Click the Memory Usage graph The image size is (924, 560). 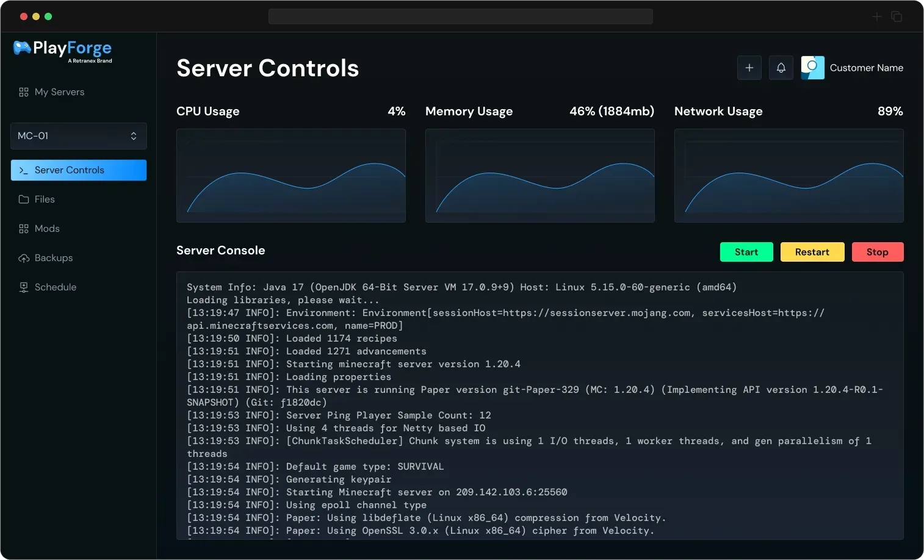tap(540, 176)
